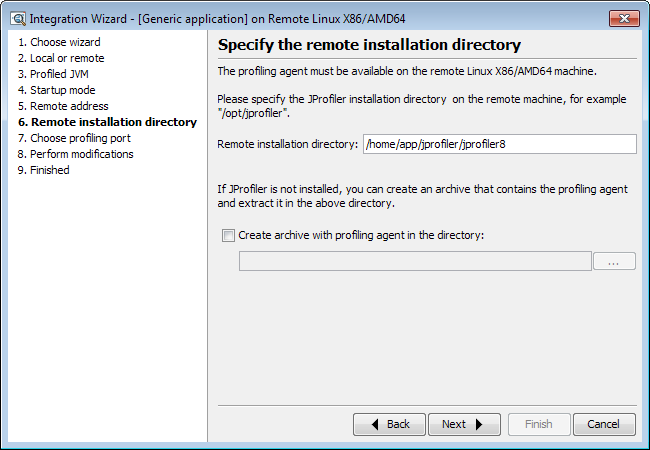Screen dimensions: 650x450
Task: Select step 5. Remote address
Action: point(63,106)
